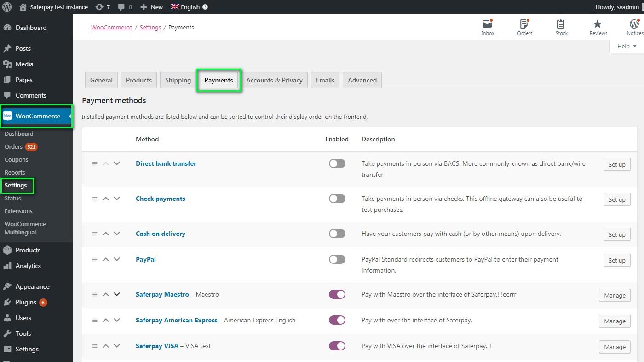Enable the Direct bank transfer toggle

click(x=337, y=163)
